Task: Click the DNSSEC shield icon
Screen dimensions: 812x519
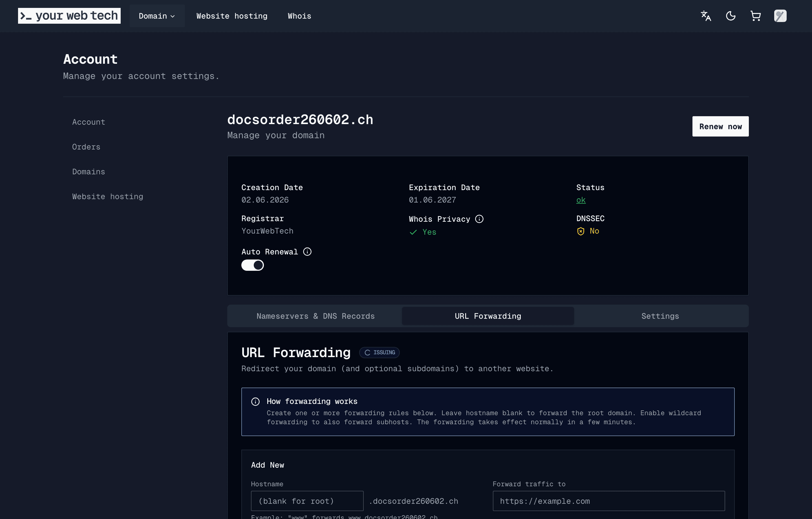Action: pos(581,231)
